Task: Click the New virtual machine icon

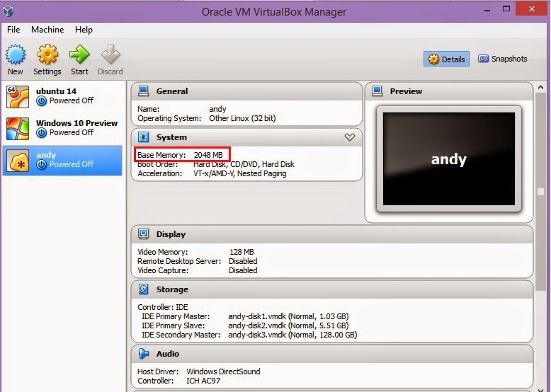Action: (16, 54)
